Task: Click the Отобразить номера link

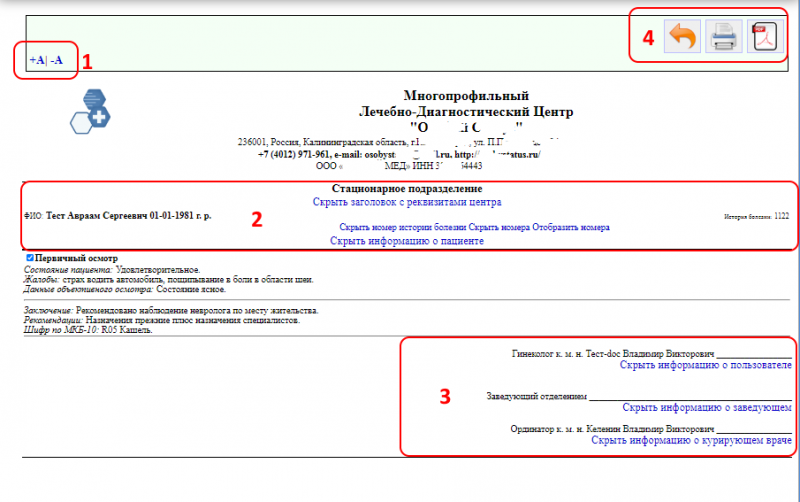Action: coord(570,228)
